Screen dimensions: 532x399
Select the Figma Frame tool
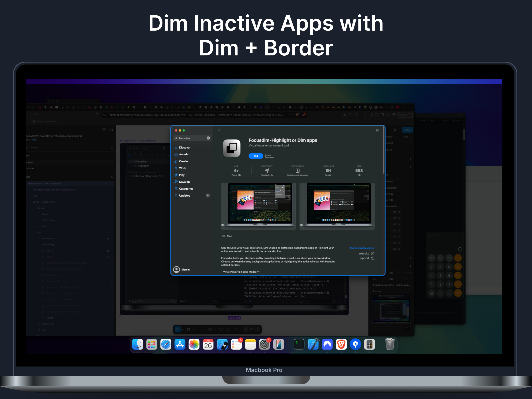188,329
